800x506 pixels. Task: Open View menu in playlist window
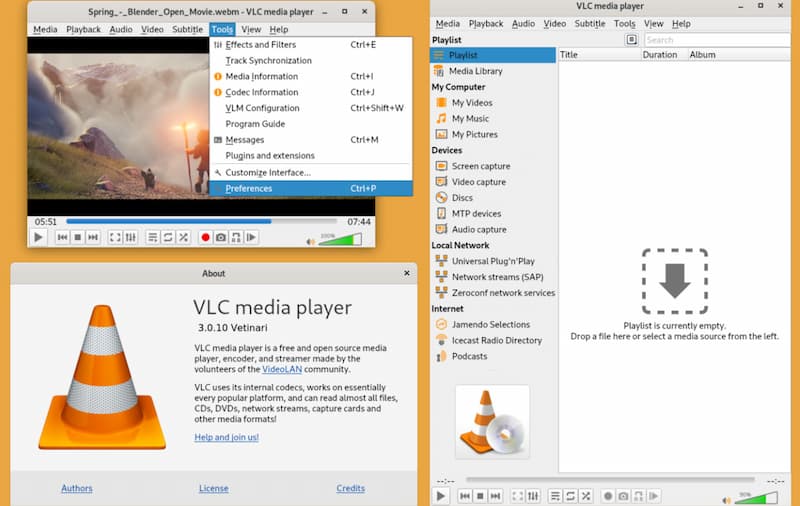coord(653,23)
